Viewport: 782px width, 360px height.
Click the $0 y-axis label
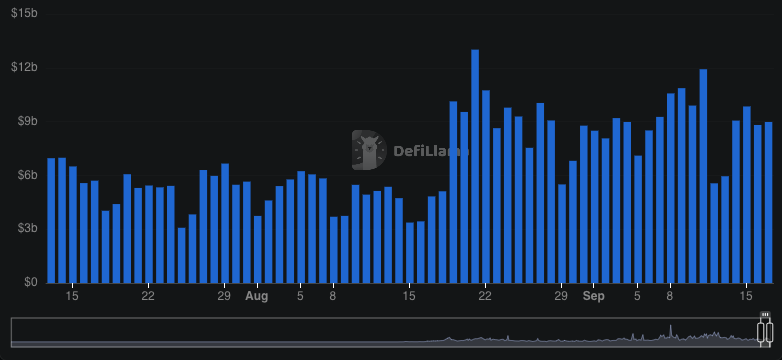point(30,282)
